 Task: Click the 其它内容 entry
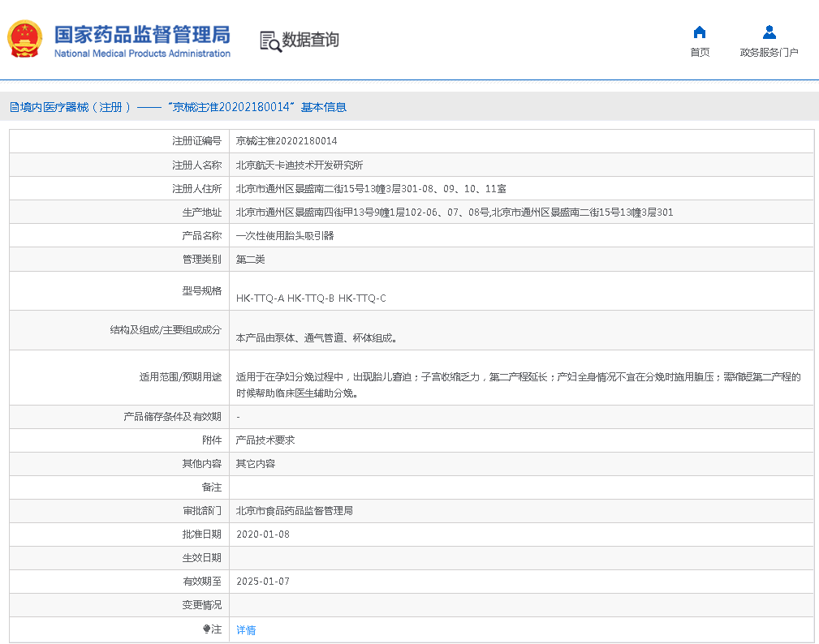click(x=255, y=464)
